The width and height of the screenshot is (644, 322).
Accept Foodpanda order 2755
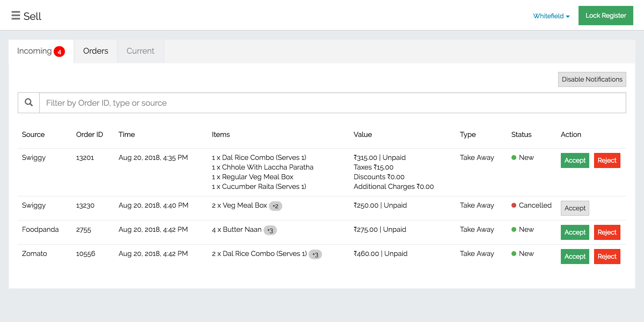pyautogui.click(x=575, y=232)
